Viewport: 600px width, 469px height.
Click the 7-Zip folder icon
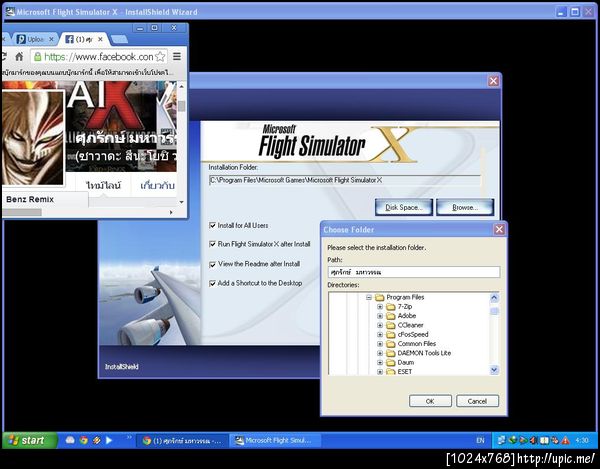coord(390,306)
